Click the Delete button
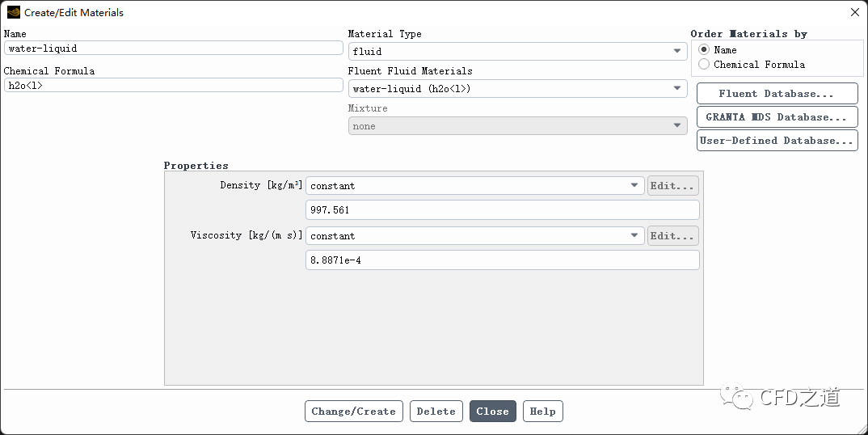Viewport: 868px width, 435px height. point(436,412)
